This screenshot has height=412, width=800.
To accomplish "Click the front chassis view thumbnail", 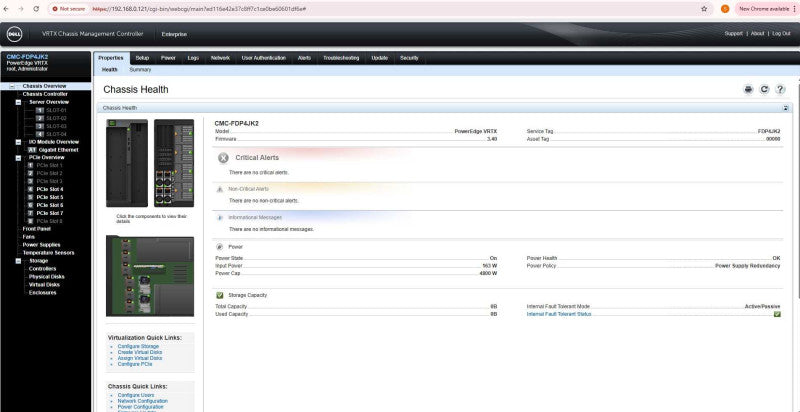I will tap(127, 163).
